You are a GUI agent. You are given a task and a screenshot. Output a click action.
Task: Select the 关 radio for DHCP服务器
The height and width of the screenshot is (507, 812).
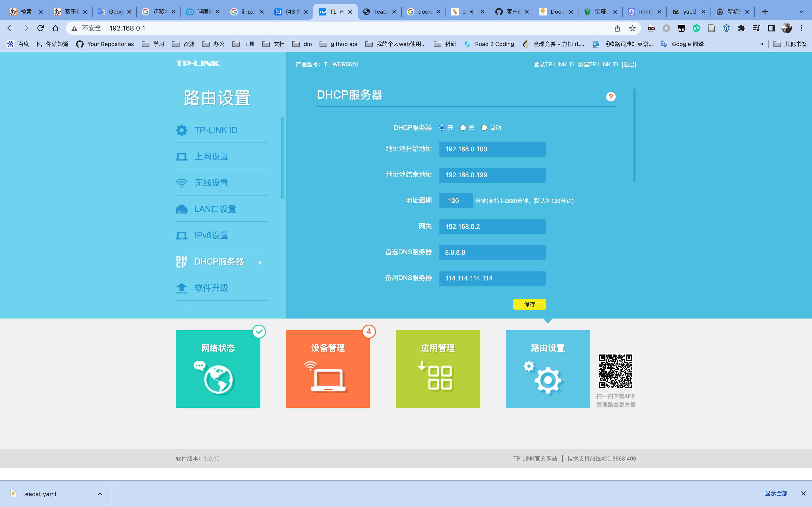pyautogui.click(x=463, y=127)
